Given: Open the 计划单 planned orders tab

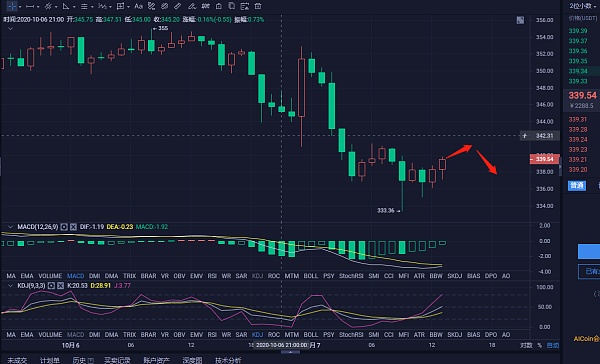Looking at the screenshot, I should [50, 360].
